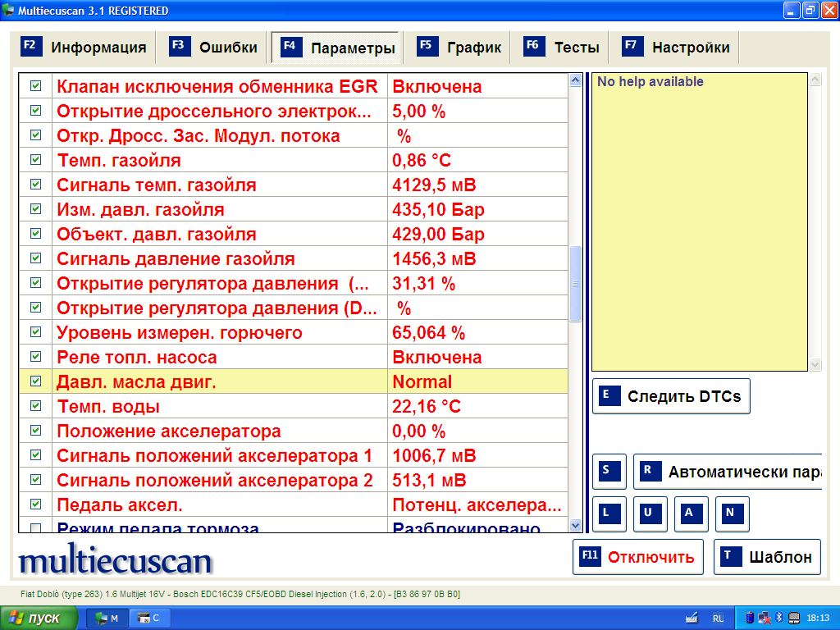The image size is (840, 630).
Task: Switch to the C taskbar window
Action: (149, 619)
